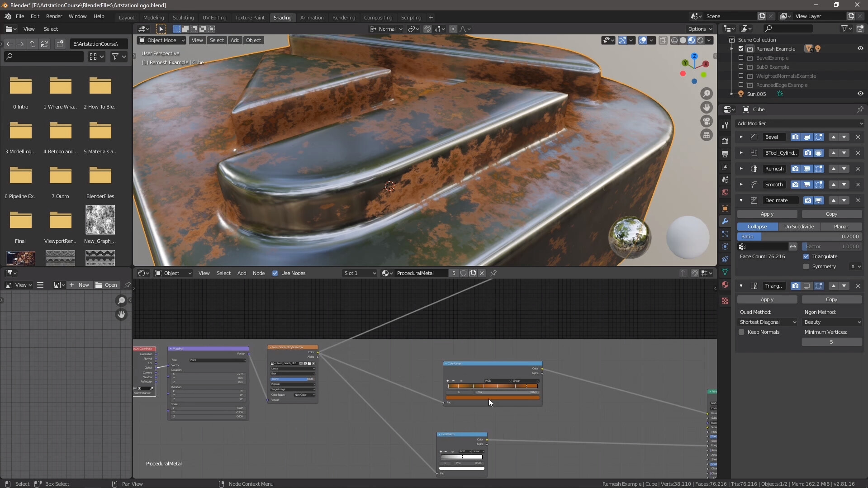Click the magnifier zoom icon beside the viewport
The height and width of the screenshot is (488, 868).
[x=707, y=93]
